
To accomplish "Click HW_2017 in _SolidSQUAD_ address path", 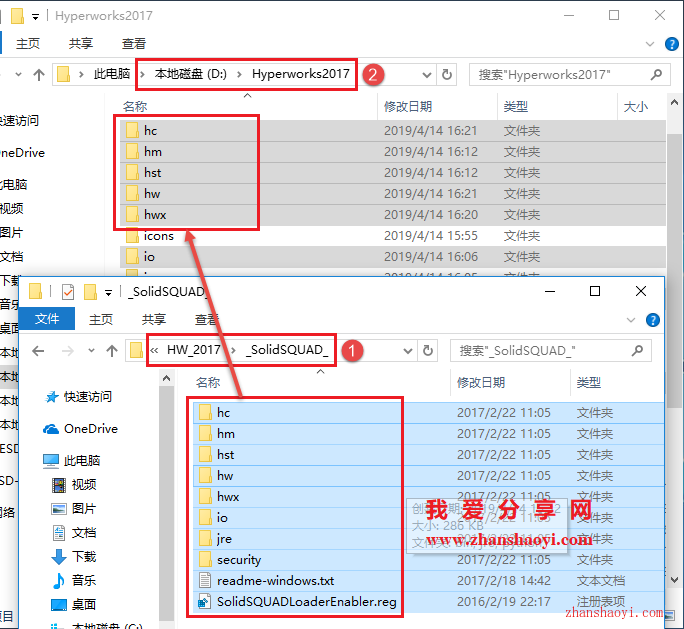I will pos(194,350).
